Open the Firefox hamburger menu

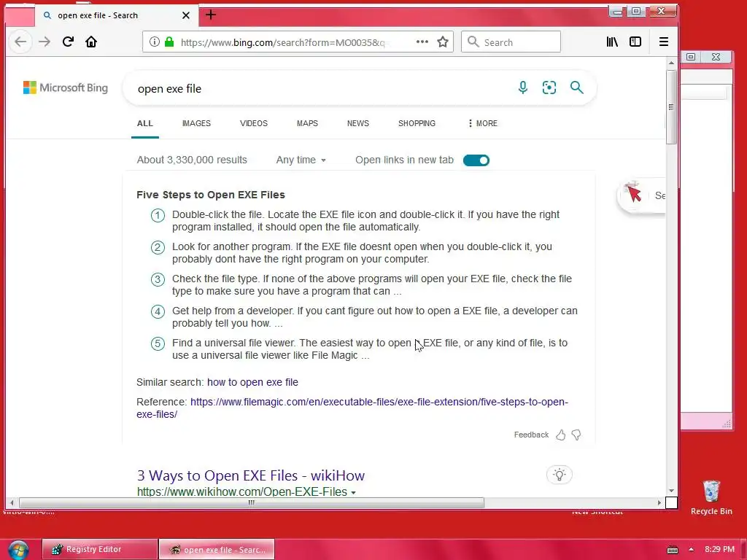664,42
